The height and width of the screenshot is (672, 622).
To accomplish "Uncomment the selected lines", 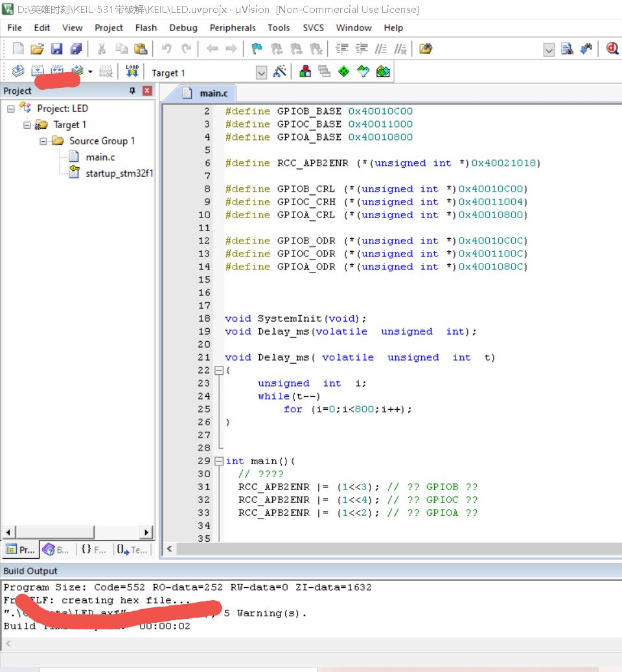I will coord(400,49).
